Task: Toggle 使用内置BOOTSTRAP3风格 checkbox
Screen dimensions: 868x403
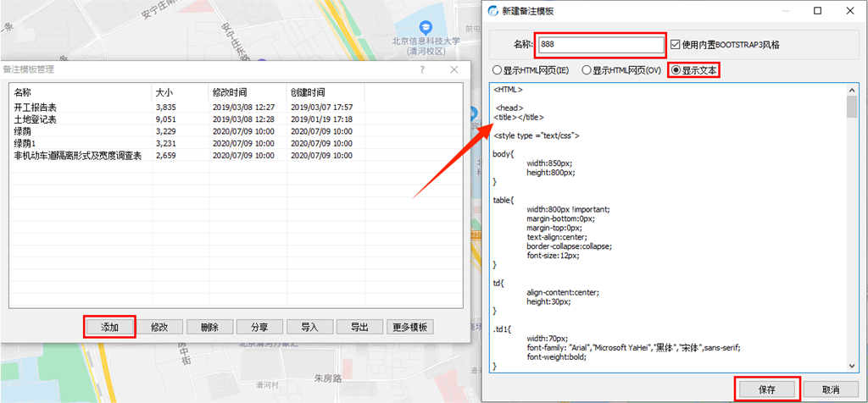Action: coord(676,44)
